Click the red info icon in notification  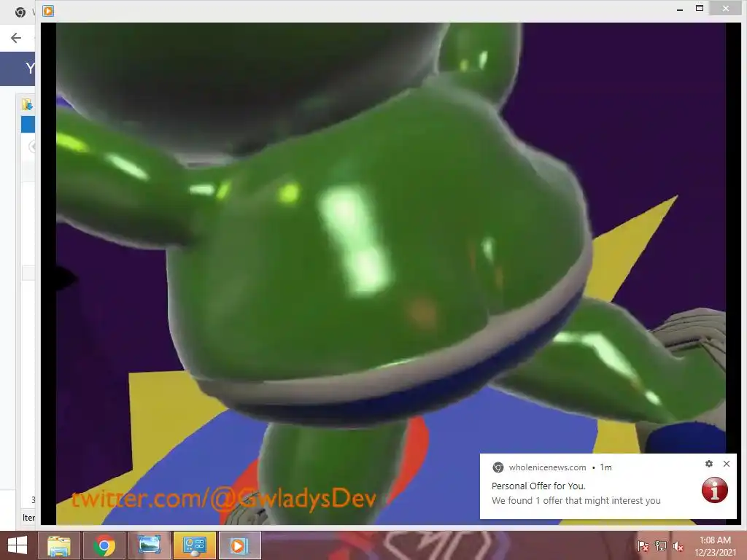point(715,489)
